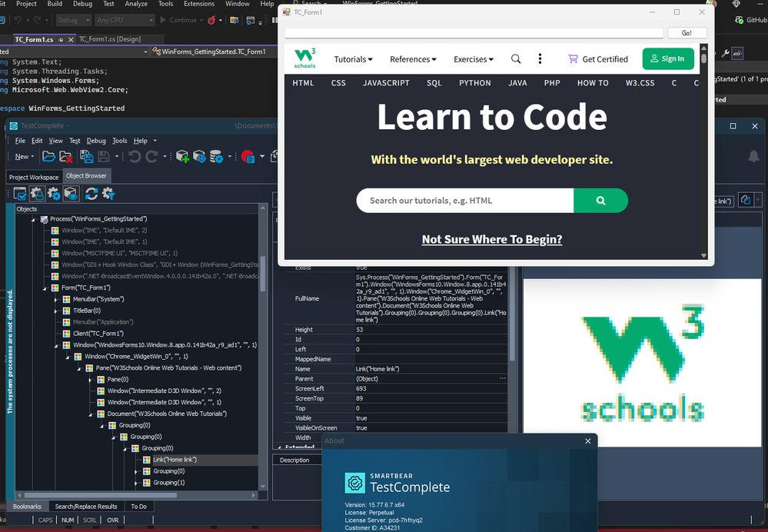Viewport: 768px width, 532px height.
Task: Click the Object tree vertical scrollbar
Action: 262,347
